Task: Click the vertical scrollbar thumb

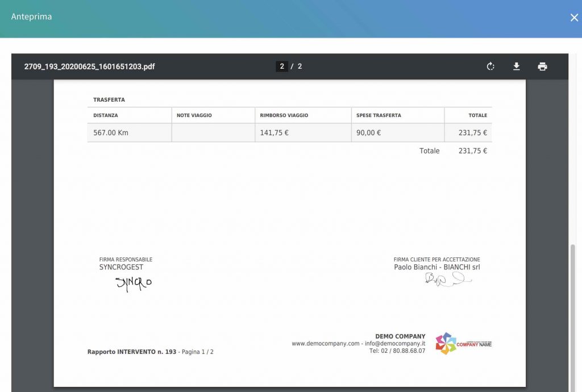Action: pyautogui.click(x=573, y=317)
